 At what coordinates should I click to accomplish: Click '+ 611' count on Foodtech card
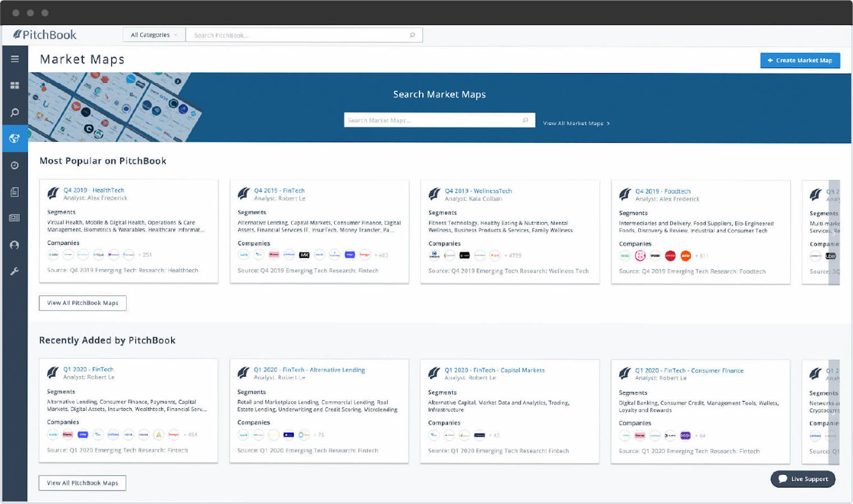click(702, 256)
